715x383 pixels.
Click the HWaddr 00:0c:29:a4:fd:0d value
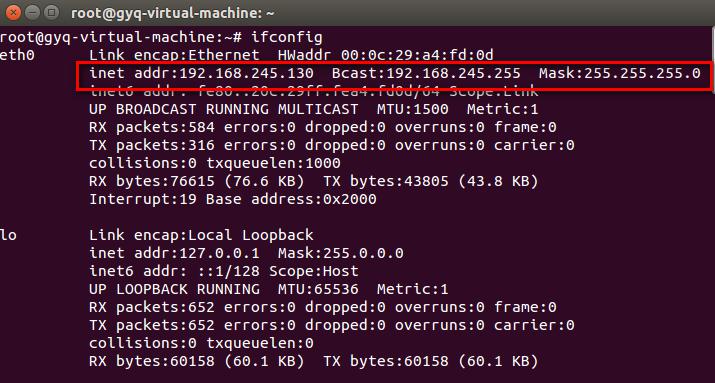click(386, 56)
